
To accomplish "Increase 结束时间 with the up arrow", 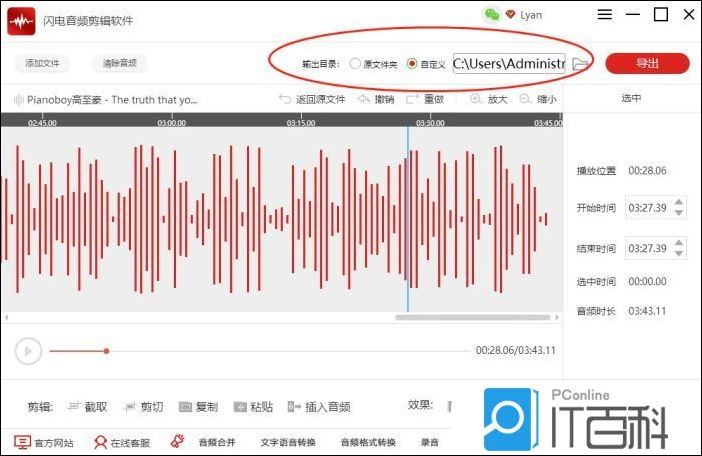I will click(x=679, y=243).
